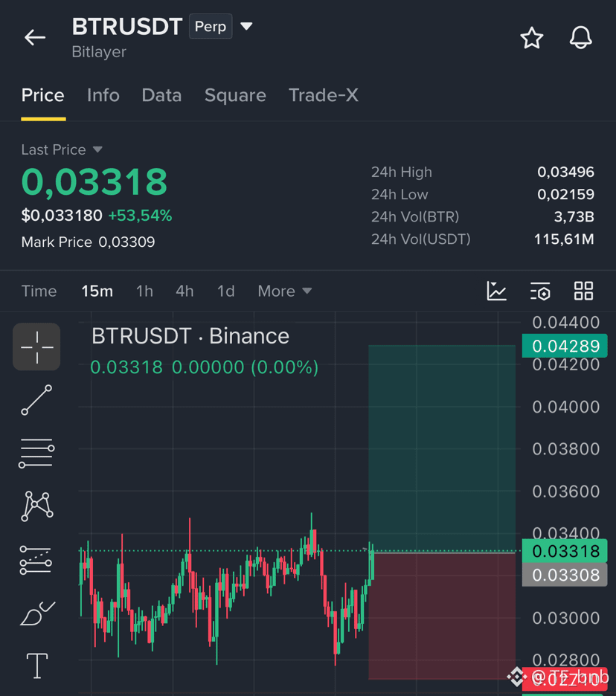This screenshot has height=696, width=616.
Task: Select the 15m timeframe
Action: (97, 291)
